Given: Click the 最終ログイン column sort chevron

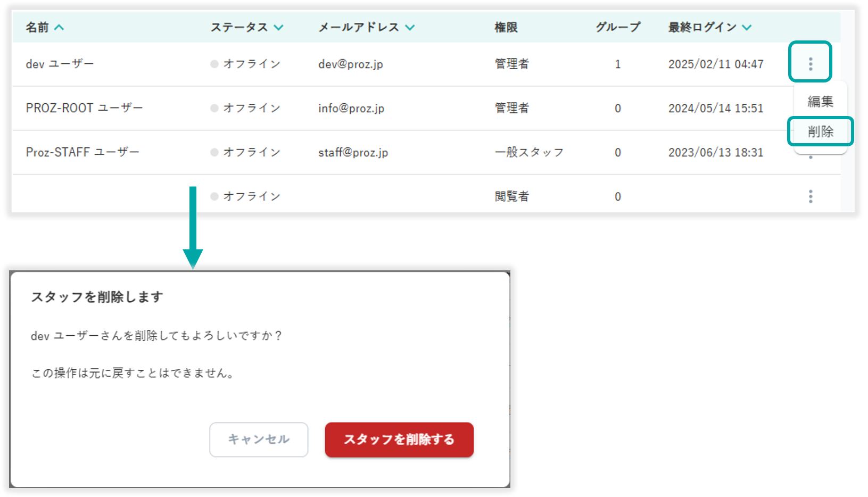Looking at the screenshot, I should pos(747,27).
